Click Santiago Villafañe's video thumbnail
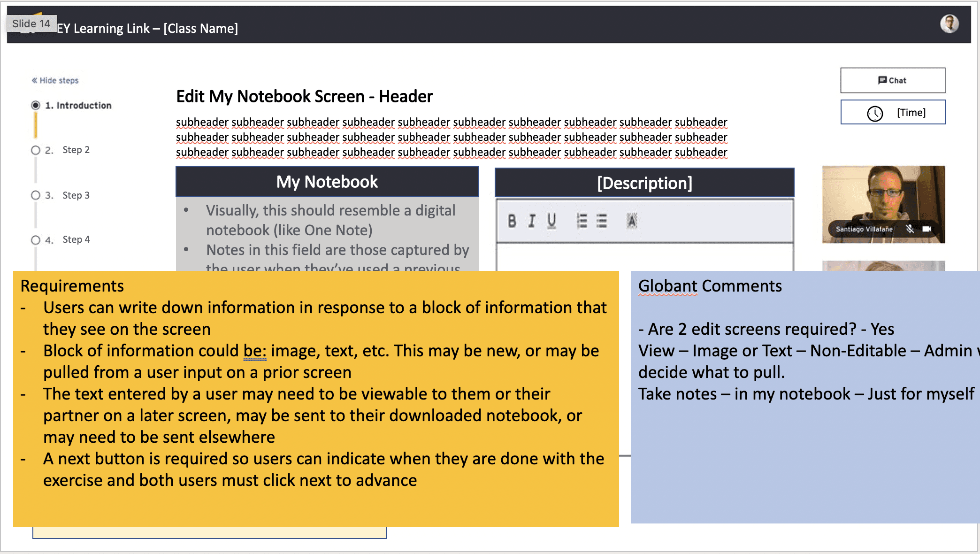 click(x=883, y=197)
